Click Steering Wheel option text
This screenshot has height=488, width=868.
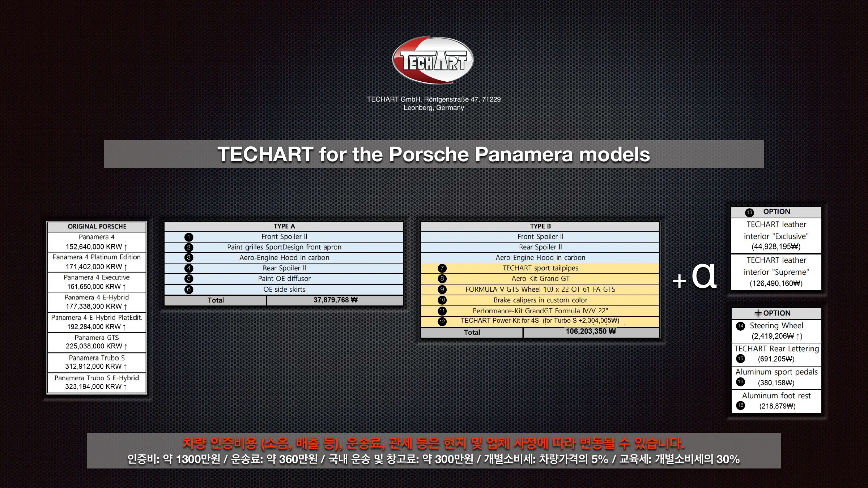[776, 326]
